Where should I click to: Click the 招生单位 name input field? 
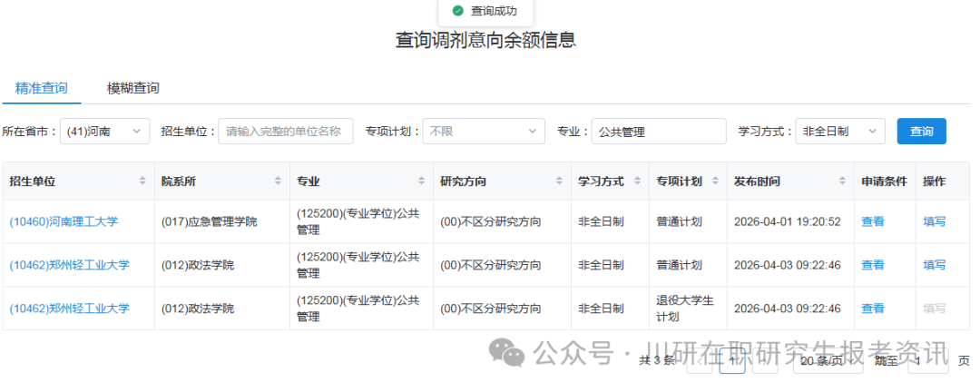[286, 132]
